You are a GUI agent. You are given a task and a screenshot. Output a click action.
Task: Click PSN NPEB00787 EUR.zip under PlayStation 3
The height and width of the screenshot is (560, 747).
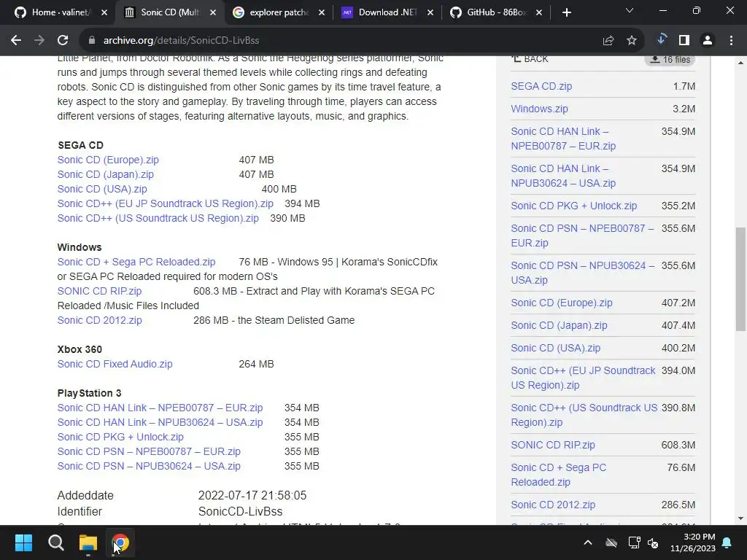point(149,451)
